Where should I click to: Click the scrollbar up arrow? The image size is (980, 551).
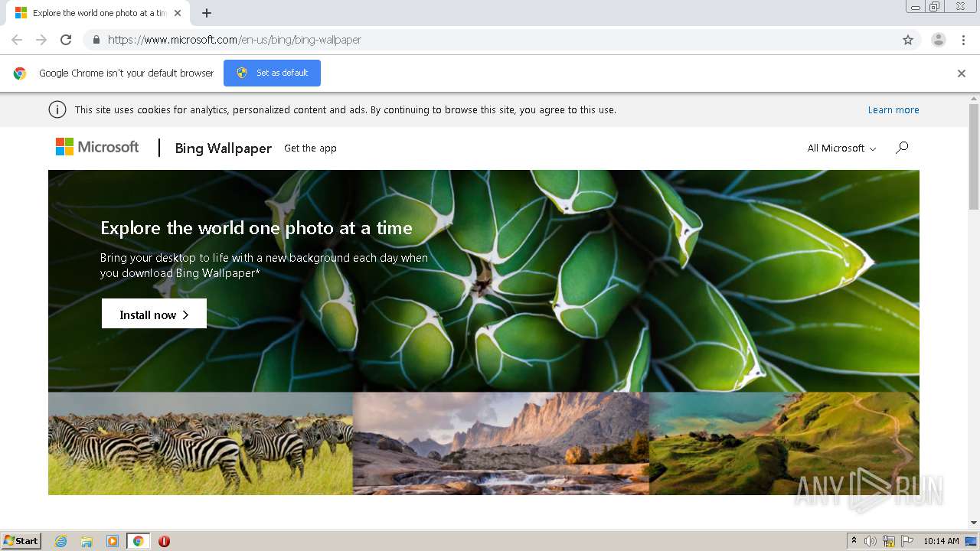974,99
